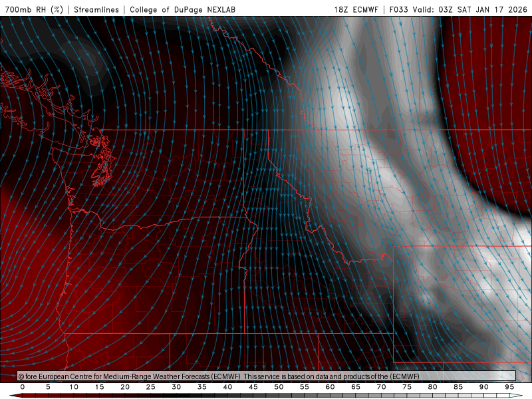This screenshot has width=532, height=399.
Task: Click the "55" colorbar scale label
Action: pos(305,387)
